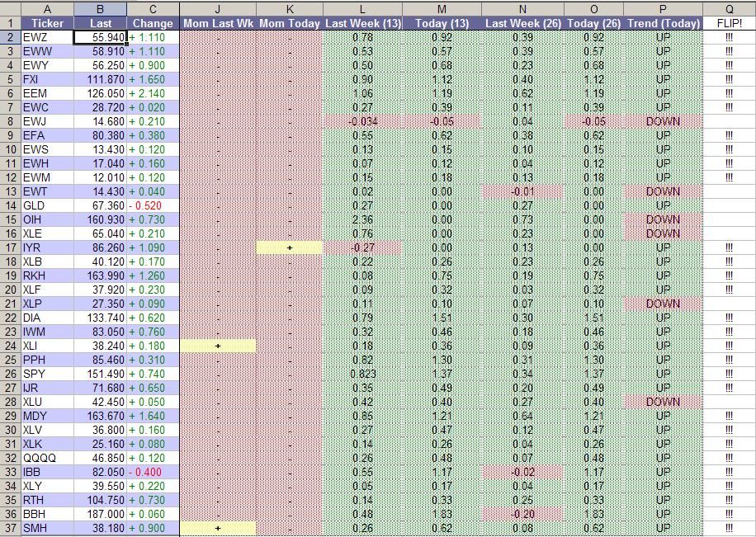Select column C header
Screen dimensions: 756x537
(153, 9)
